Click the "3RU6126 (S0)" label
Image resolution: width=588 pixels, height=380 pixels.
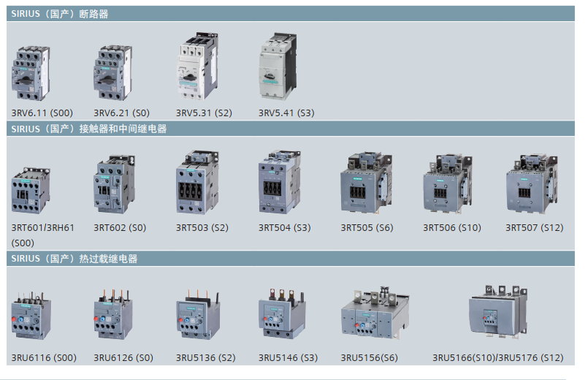(x=123, y=358)
